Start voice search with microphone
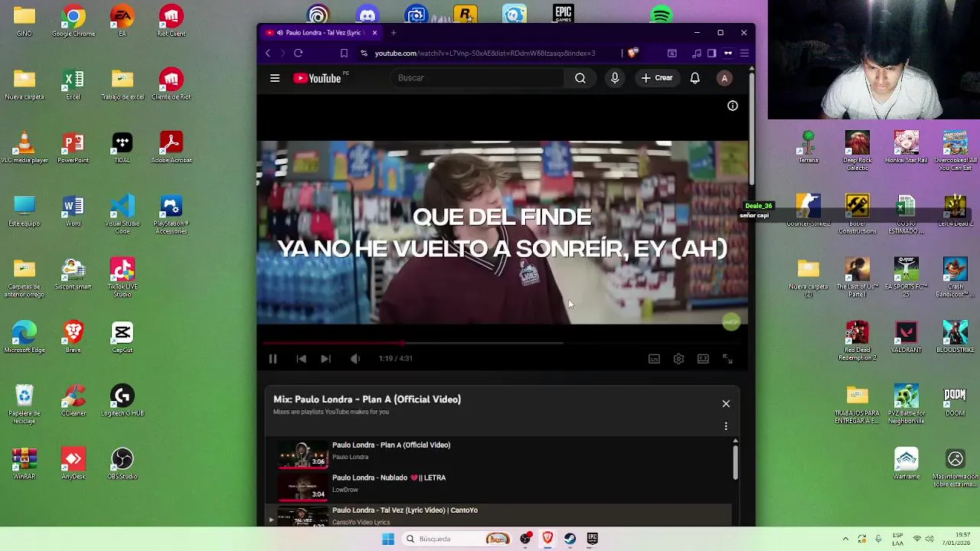This screenshot has width=980, height=551. [x=614, y=78]
